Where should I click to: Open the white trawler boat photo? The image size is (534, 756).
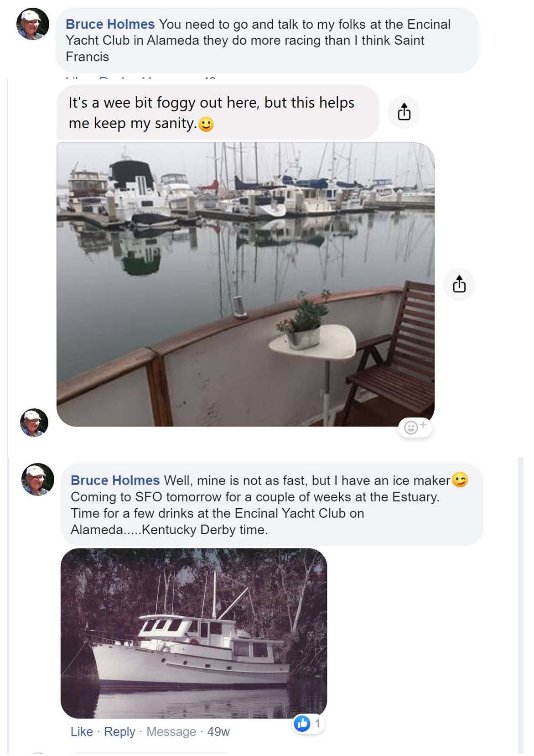point(194,633)
